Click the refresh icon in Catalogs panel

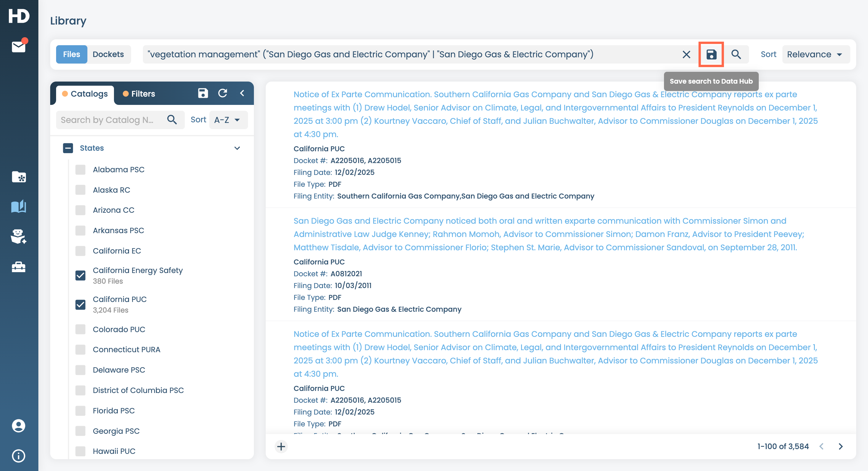tap(223, 93)
